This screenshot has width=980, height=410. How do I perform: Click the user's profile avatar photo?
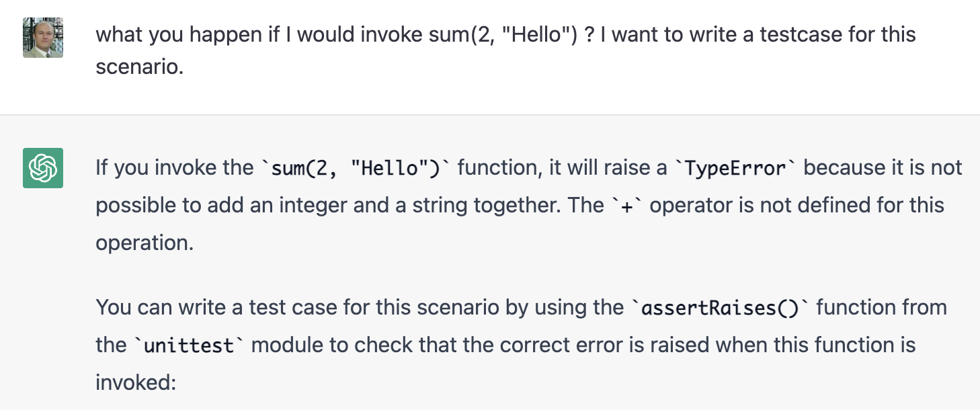(43, 37)
